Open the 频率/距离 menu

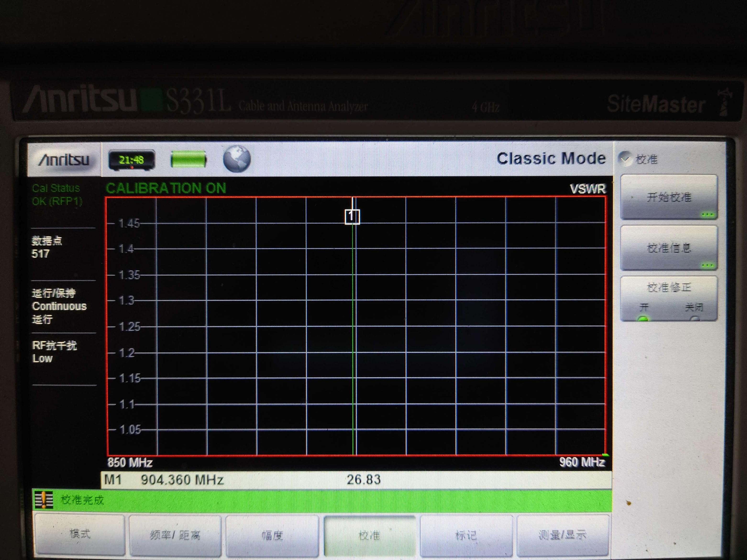pos(175,535)
